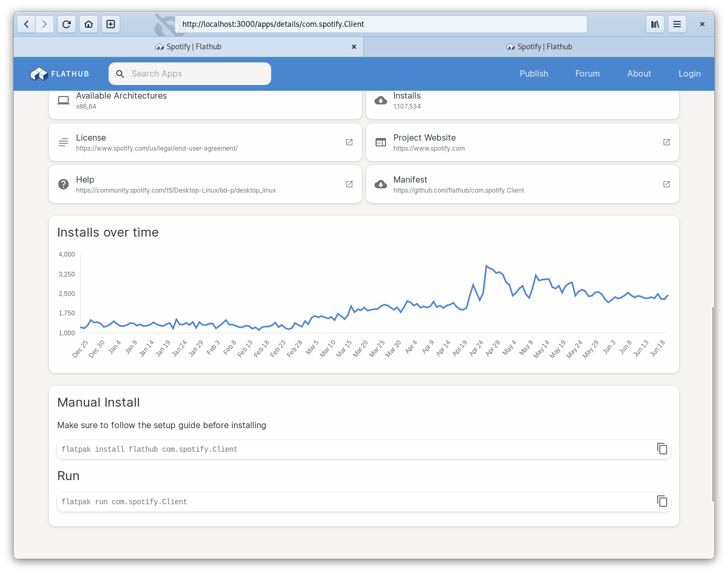The height and width of the screenshot is (574, 728).
Task: Click the 'Feb 13' chart axis label
Action: (x=245, y=349)
